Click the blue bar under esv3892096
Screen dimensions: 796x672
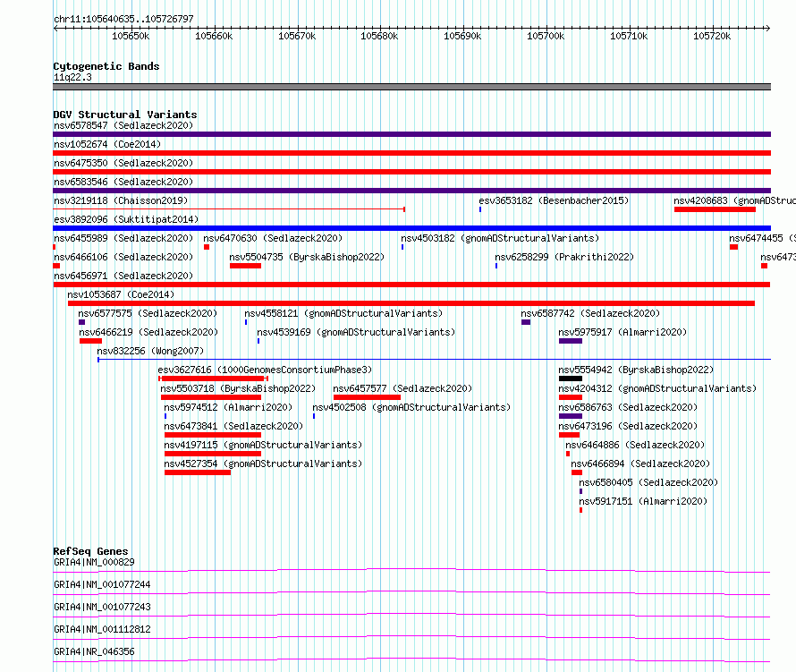point(411,228)
